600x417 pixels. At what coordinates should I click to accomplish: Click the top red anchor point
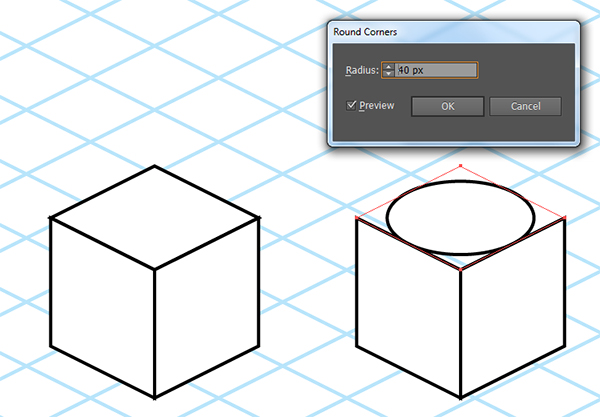460,166
